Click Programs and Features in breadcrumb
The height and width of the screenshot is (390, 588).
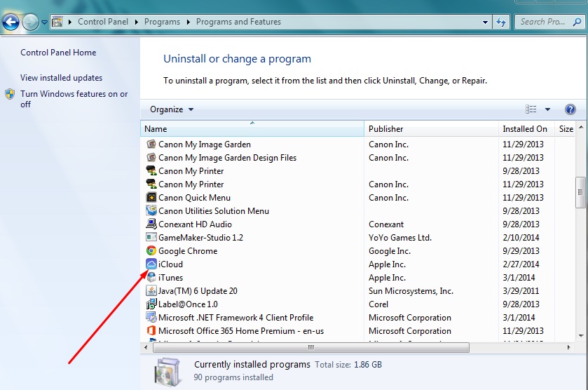tap(238, 22)
